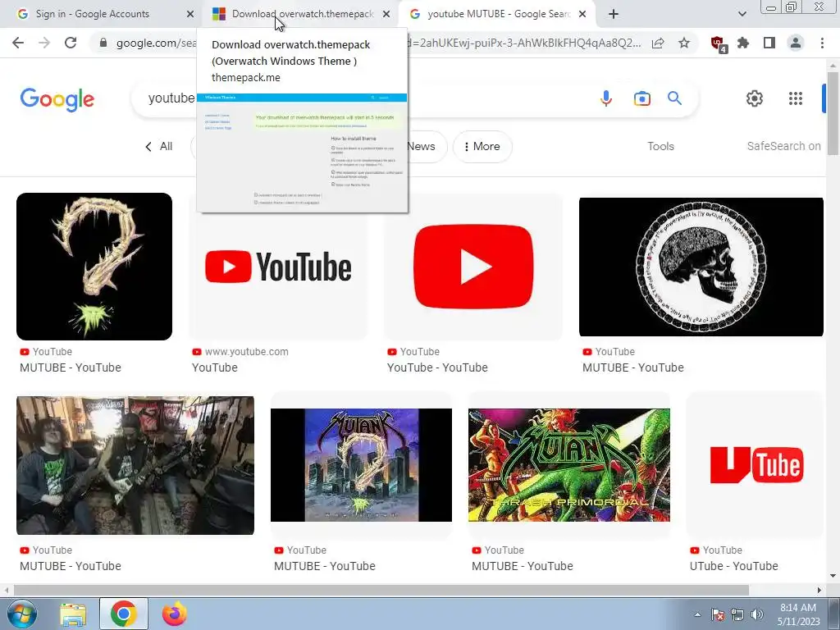Open a new tab with plus button
840x630 pixels.
(x=614, y=14)
